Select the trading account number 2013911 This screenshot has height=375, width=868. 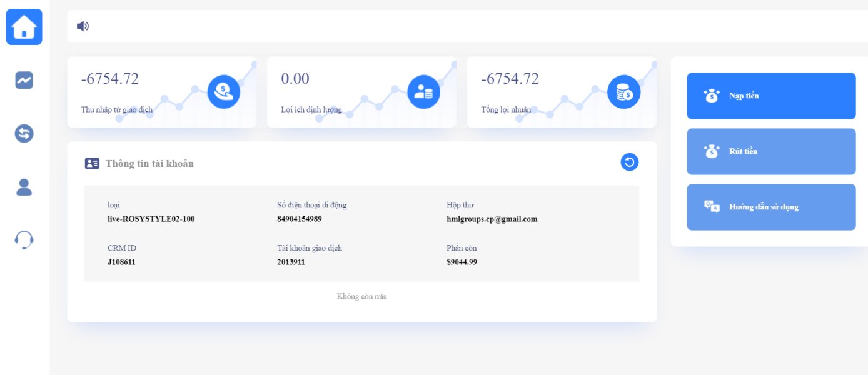[x=291, y=262]
